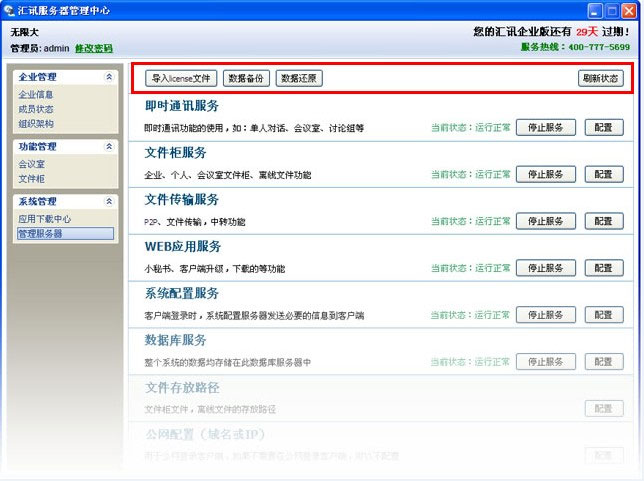Collapse the 功能管理 sidebar section
This screenshot has width=644, height=481.
[108, 146]
